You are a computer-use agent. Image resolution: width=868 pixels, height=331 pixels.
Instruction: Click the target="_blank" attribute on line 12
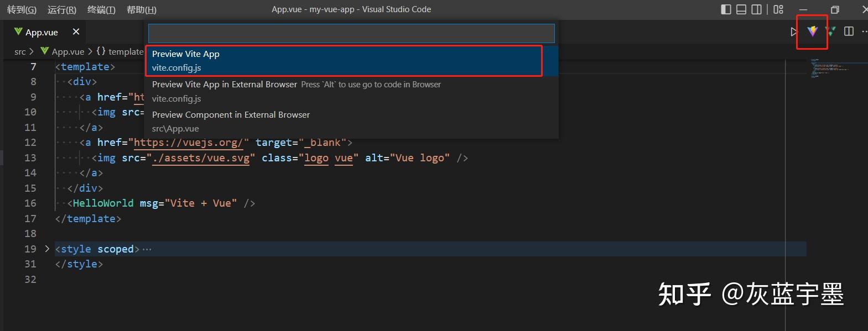301,143
